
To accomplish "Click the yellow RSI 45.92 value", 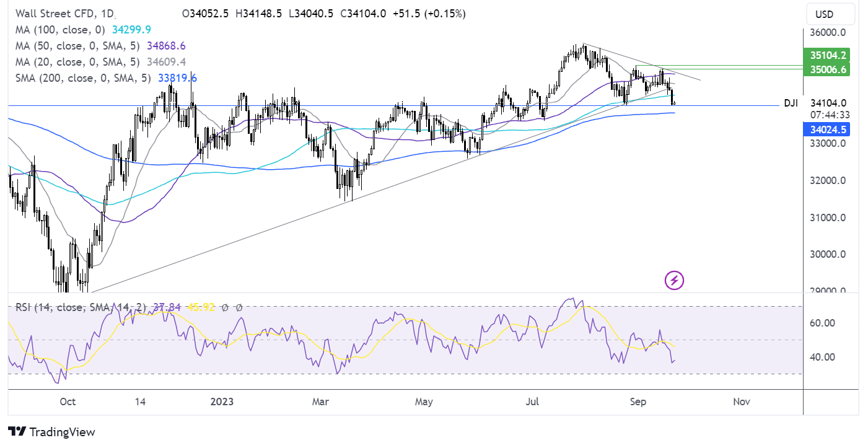I will (201, 307).
